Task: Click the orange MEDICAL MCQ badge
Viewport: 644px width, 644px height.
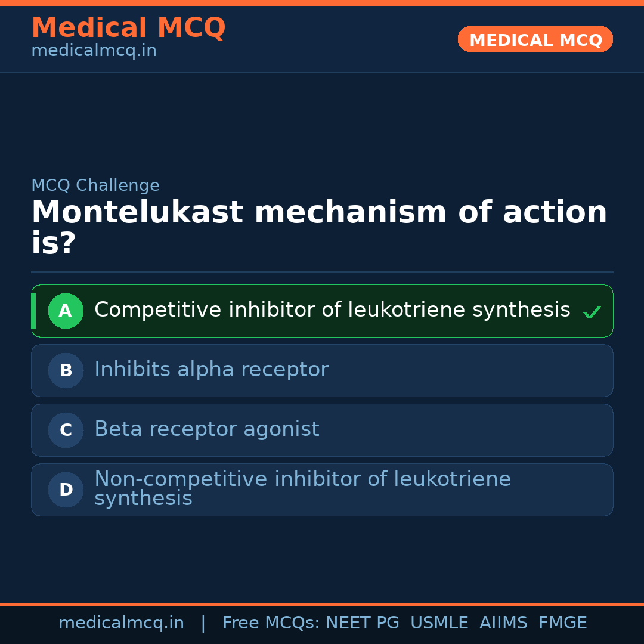Action: [535, 40]
